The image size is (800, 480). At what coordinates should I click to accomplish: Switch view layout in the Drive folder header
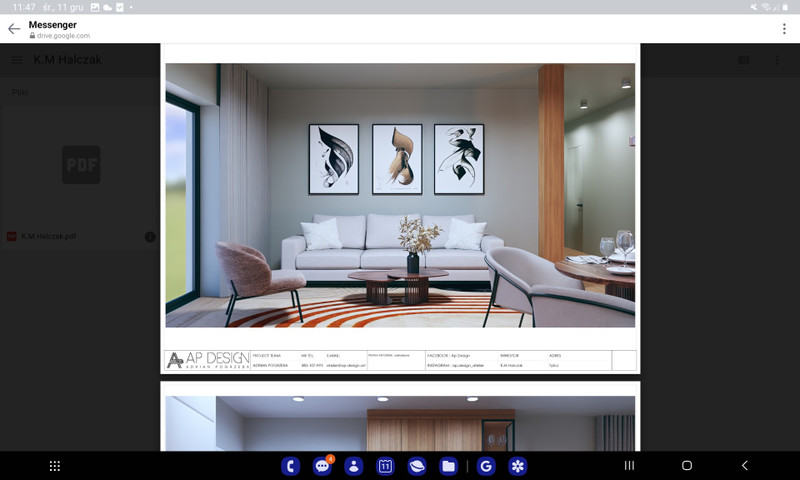(743, 60)
